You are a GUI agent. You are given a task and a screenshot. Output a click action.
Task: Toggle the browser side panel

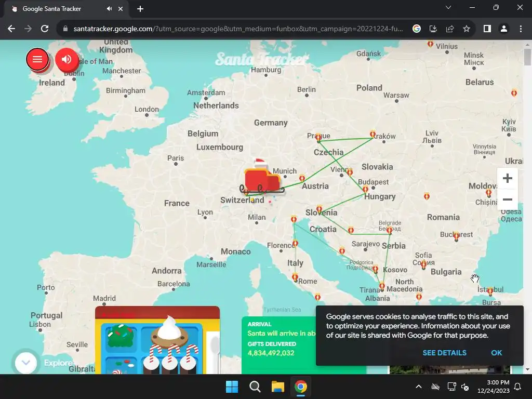[487, 29]
